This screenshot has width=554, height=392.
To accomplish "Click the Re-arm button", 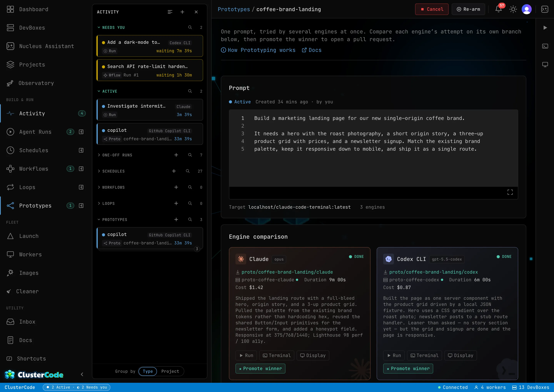I will click(468, 9).
